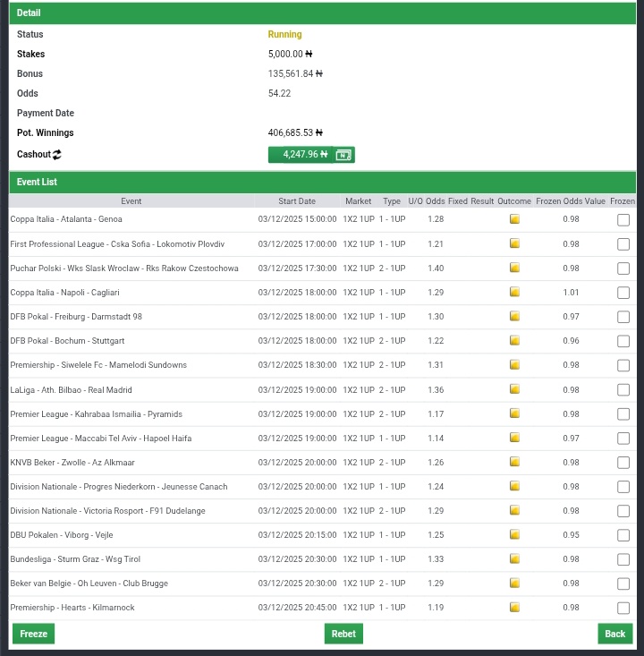Click the Market column header
The height and width of the screenshot is (656, 644).
pyautogui.click(x=358, y=201)
